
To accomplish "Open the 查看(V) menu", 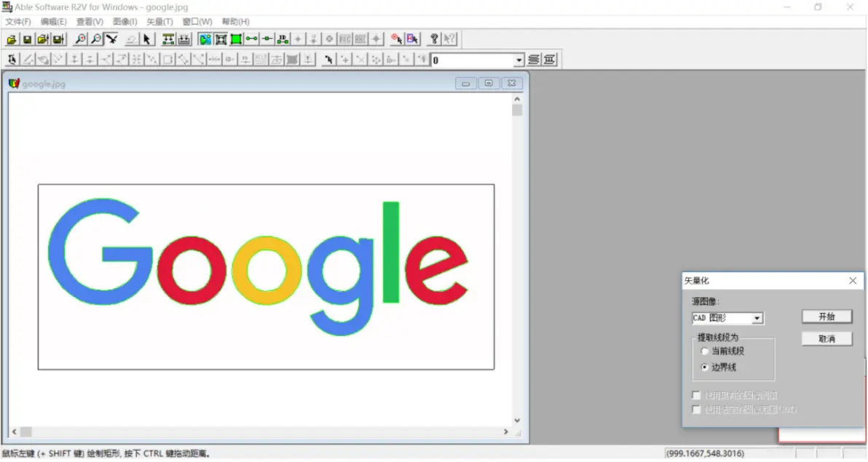I will click(x=90, y=22).
